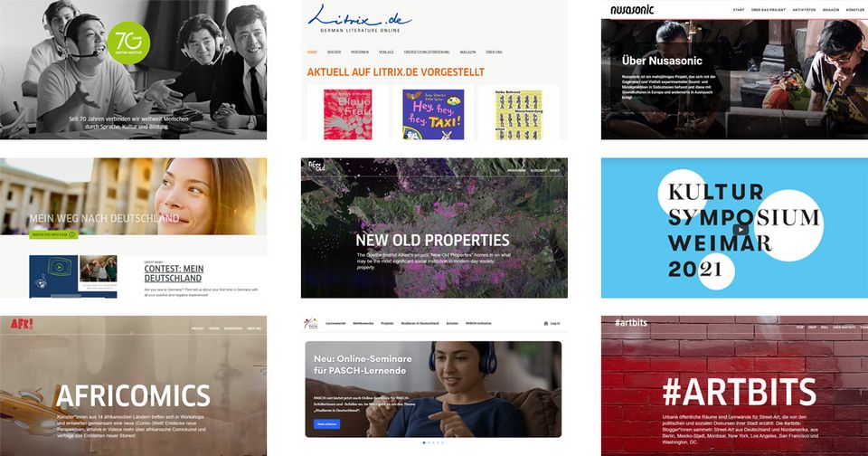Open the Litrix.de logo link
Viewport: 868px width, 456px height.
pos(360,18)
